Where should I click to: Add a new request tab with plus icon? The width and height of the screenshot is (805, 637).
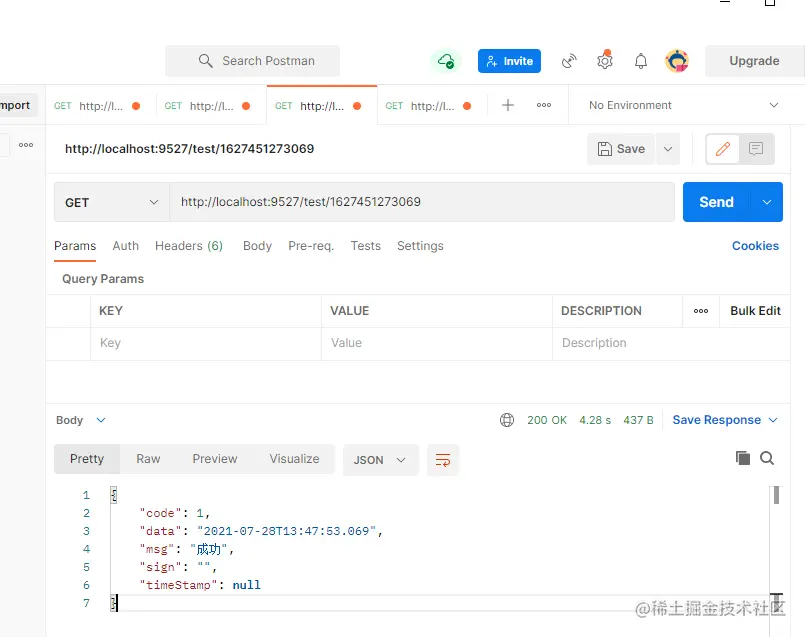[508, 105]
